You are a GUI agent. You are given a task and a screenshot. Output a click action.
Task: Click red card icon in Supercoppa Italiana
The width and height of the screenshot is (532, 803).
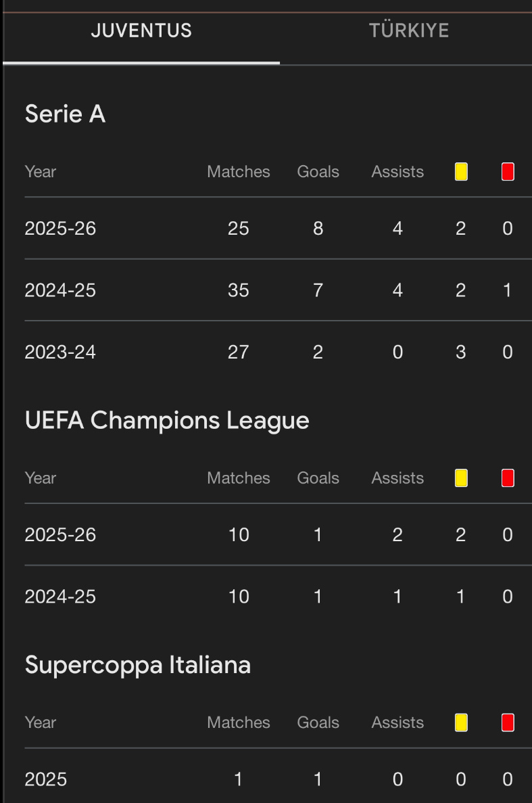click(508, 723)
